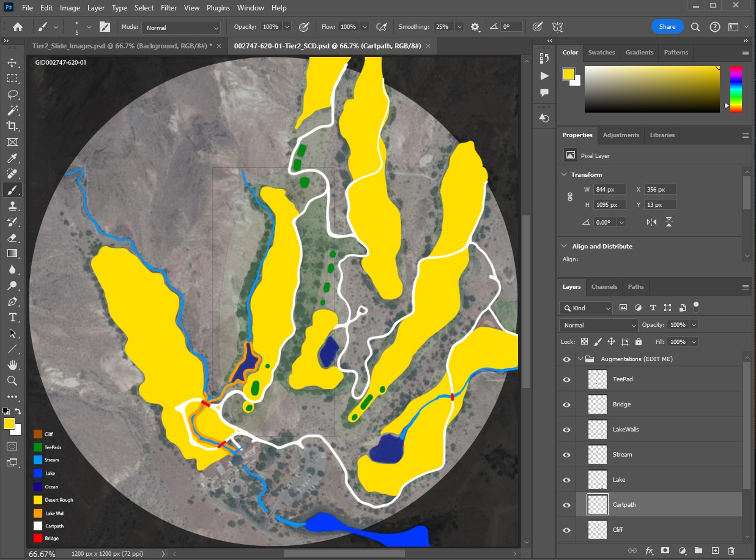756x560 pixels.
Task: Select the History Brush tool
Action: 12,222
